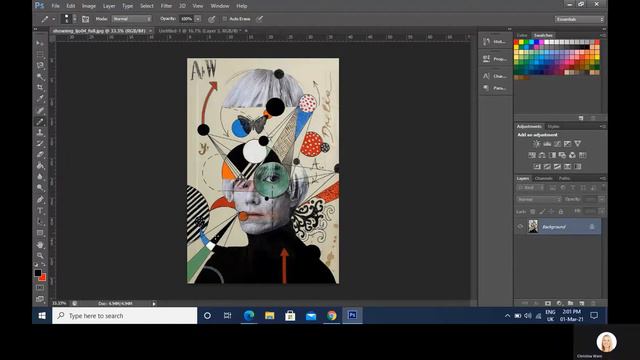Select the Crop tool
Image resolution: width=640 pixels, height=360 pixels.
pyautogui.click(x=40, y=87)
